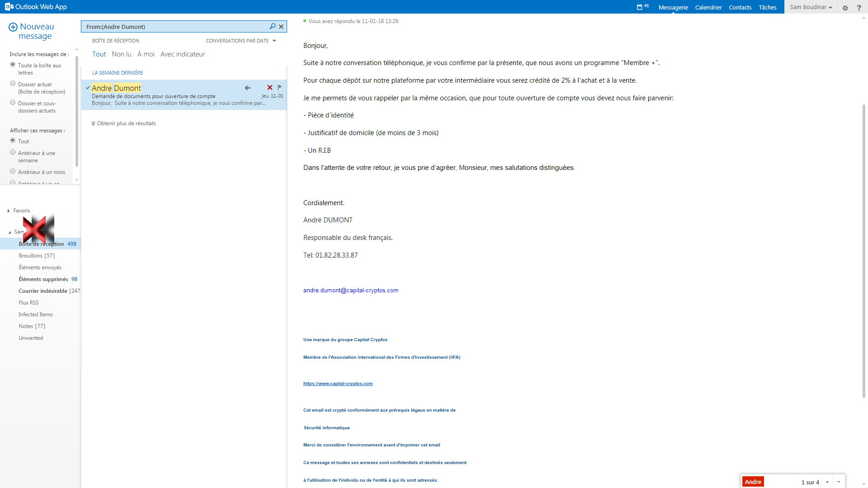Open 'Brouillons [57]' folder
Viewport: 868px width, 488px height.
click(37, 256)
